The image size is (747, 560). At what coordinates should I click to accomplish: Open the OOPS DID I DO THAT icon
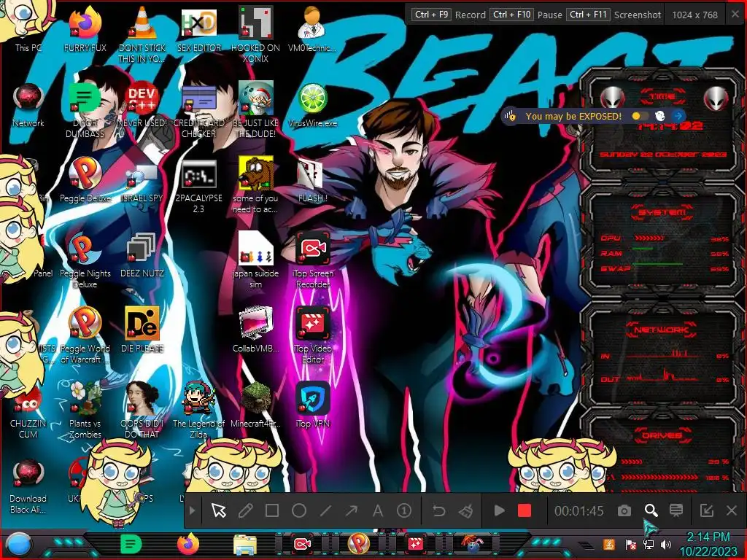(x=142, y=398)
